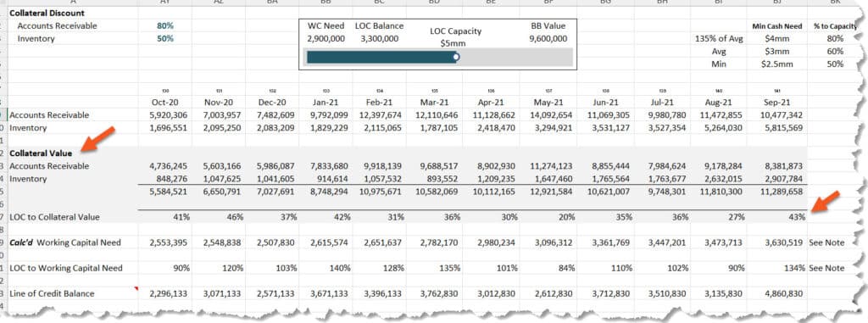Click the red comment indicator on Line of Credit Balance
The width and height of the screenshot is (868, 323).
[x=136, y=288]
